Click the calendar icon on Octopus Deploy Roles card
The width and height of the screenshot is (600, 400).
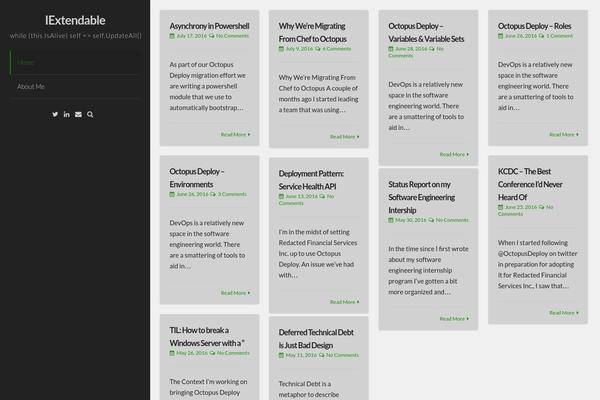coord(500,36)
